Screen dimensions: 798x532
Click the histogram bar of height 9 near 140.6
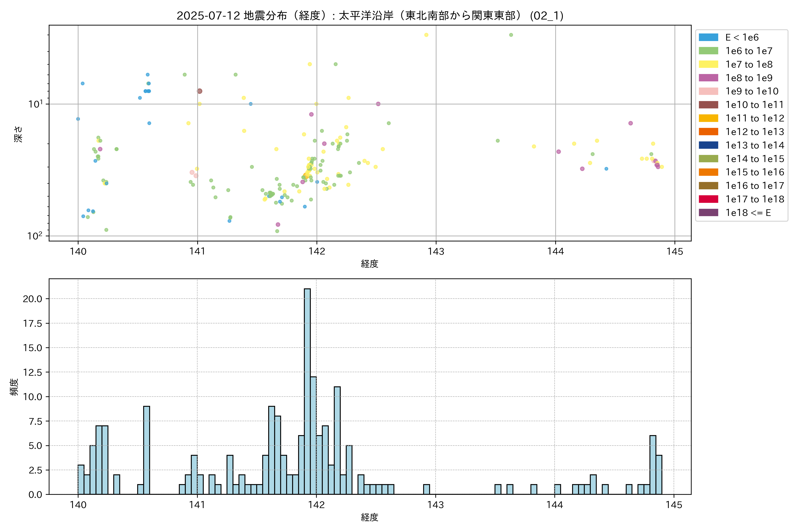click(x=147, y=450)
